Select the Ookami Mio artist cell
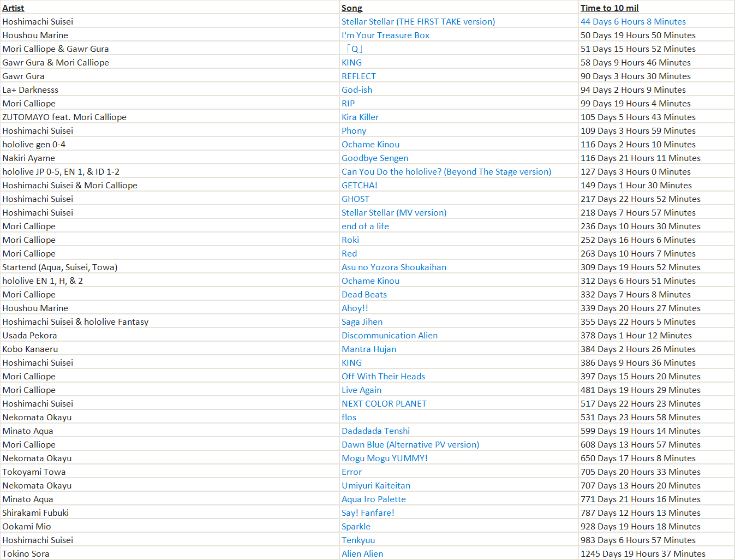735x560 pixels. (x=170, y=527)
